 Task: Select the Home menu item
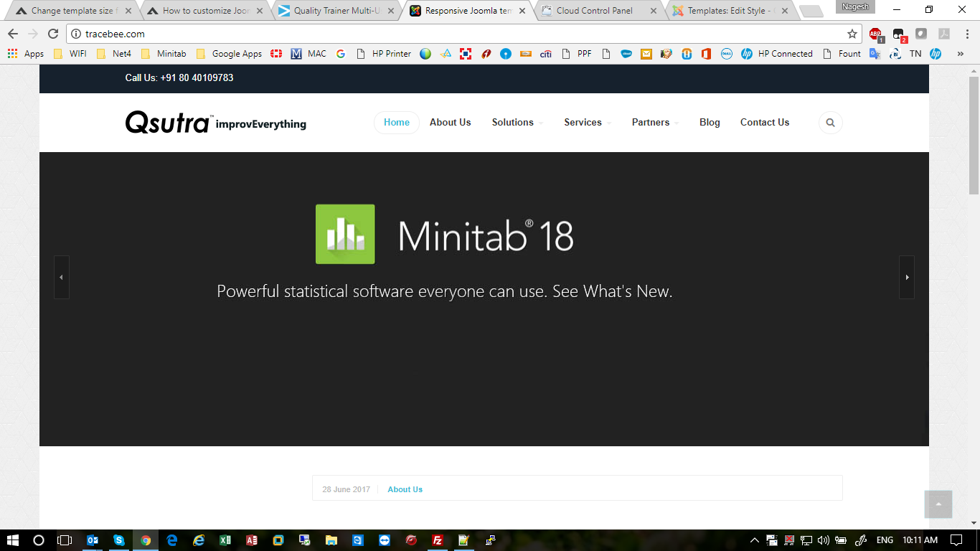397,123
